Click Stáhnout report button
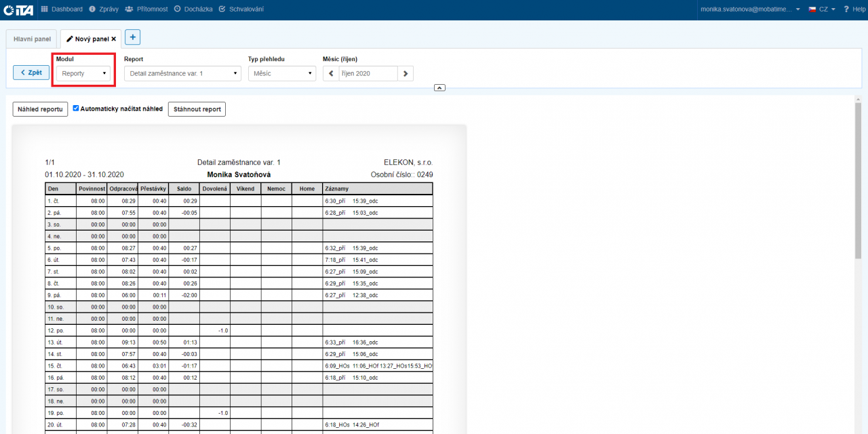 tap(197, 109)
